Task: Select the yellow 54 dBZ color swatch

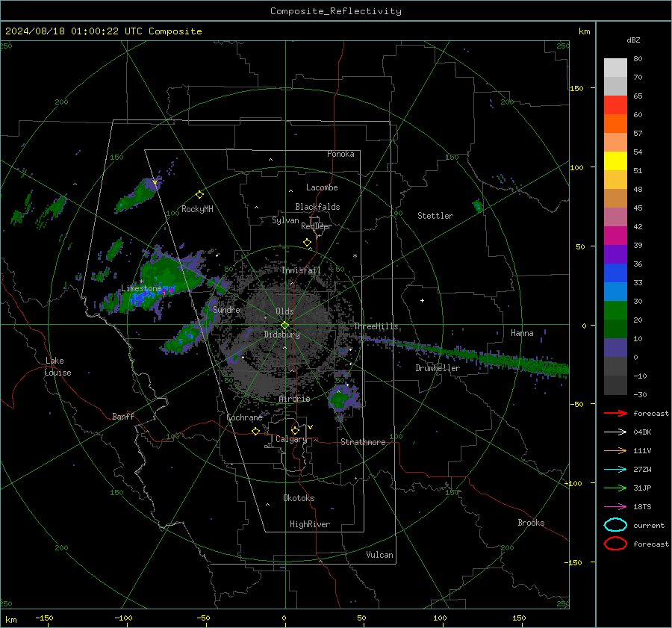Action: tap(615, 161)
